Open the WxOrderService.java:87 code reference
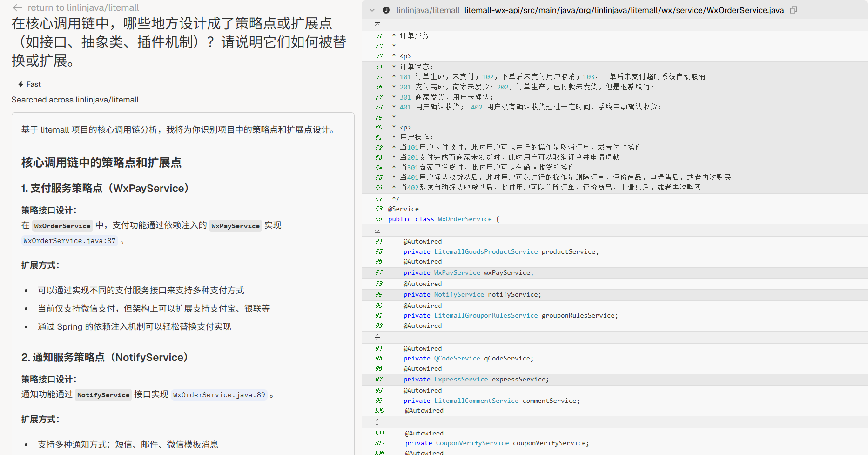The height and width of the screenshot is (455, 868). click(69, 241)
